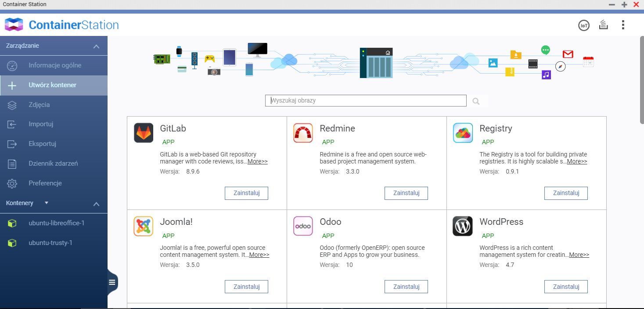Click the Eksportuj arrow icon
644x309 pixels.
pos(12,144)
